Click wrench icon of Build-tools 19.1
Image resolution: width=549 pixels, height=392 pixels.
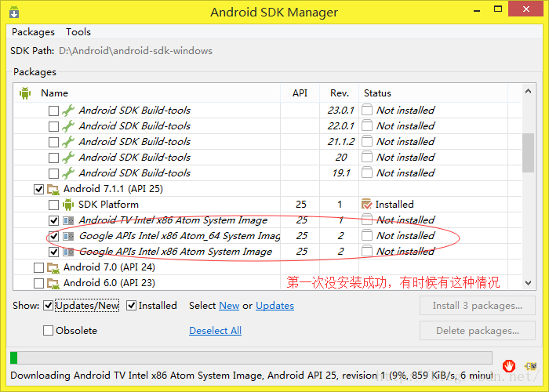pos(68,173)
